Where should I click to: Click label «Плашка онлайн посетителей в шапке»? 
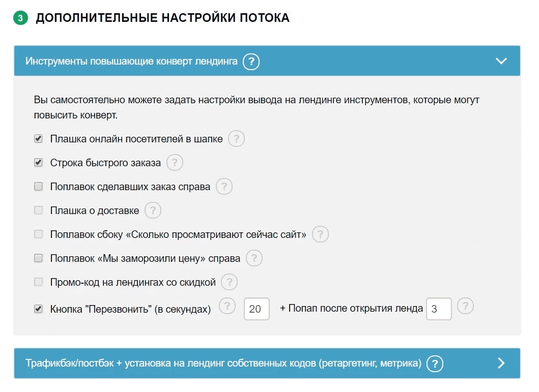[x=136, y=139]
